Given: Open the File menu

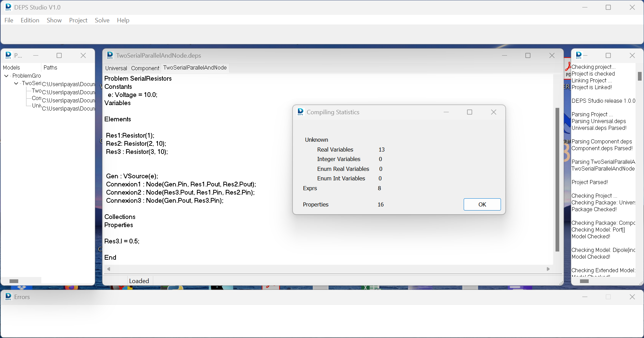Looking at the screenshot, I should click(9, 20).
